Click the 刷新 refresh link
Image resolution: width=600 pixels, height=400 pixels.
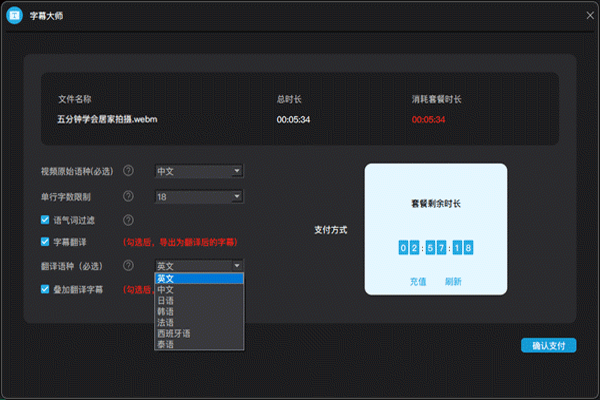(453, 281)
